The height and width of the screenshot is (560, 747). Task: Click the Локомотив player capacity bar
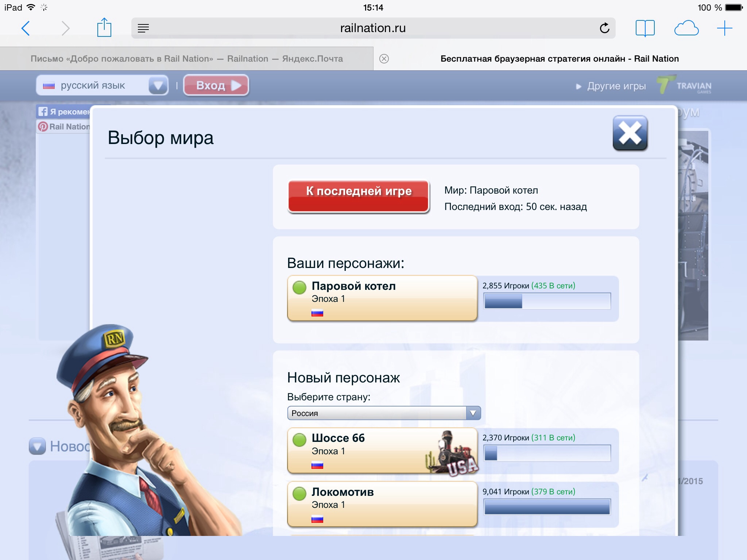(547, 507)
